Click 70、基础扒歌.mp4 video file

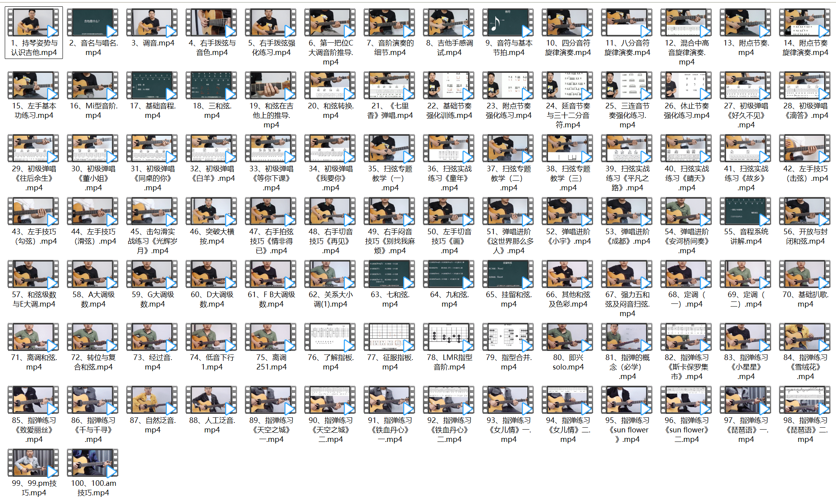pos(805,275)
